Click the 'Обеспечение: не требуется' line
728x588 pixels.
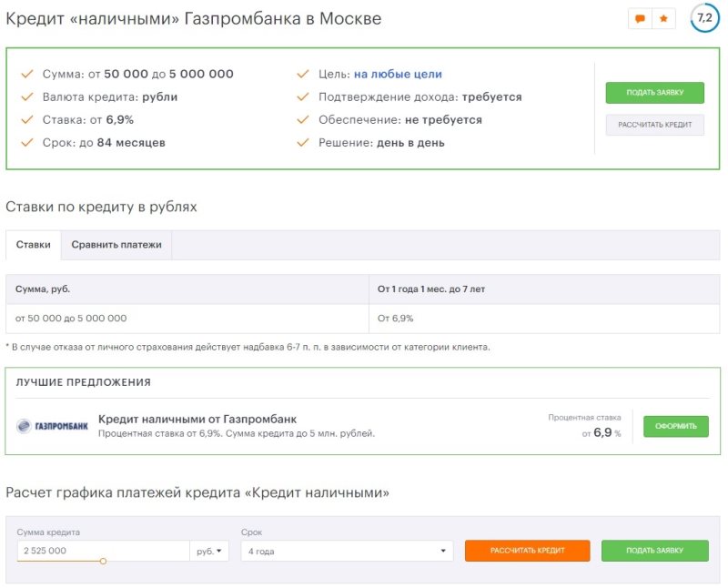pyautogui.click(x=399, y=120)
